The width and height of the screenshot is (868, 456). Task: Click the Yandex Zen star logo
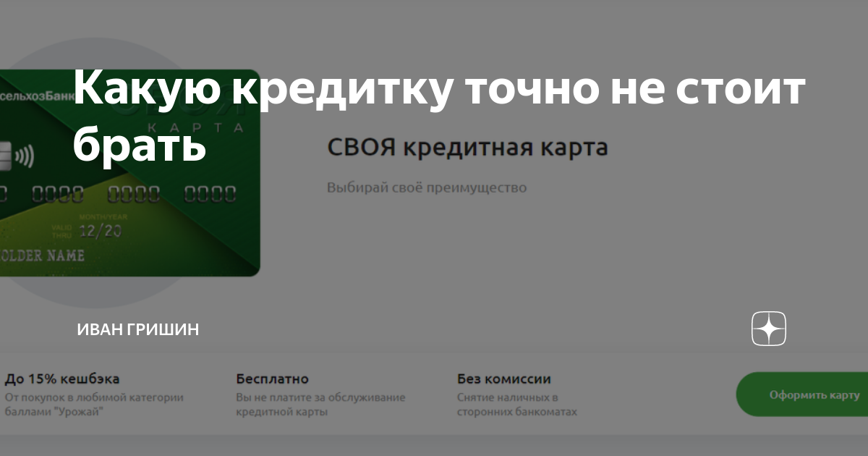tap(767, 329)
